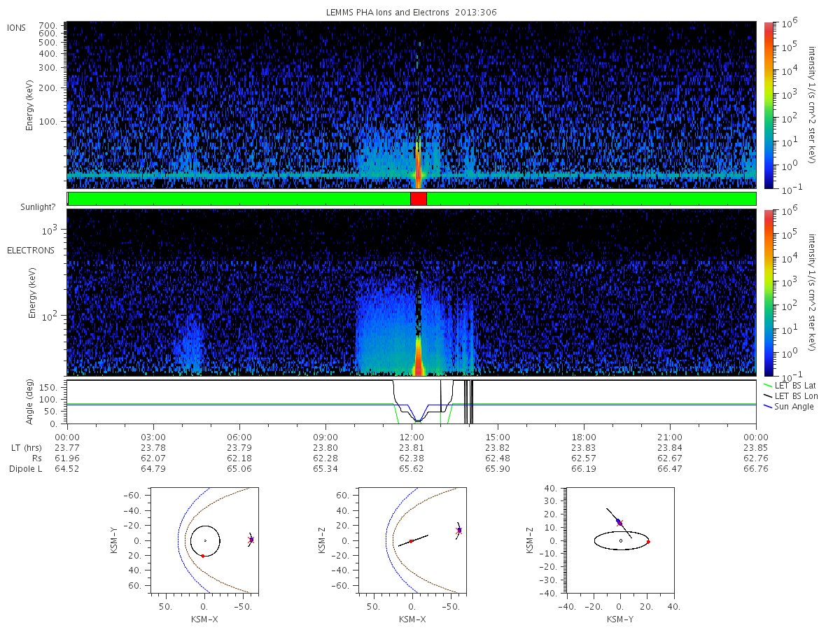Click the ions intensity color bar
Image resolution: width=840 pixels, height=630 pixels.
pos(768,105)
